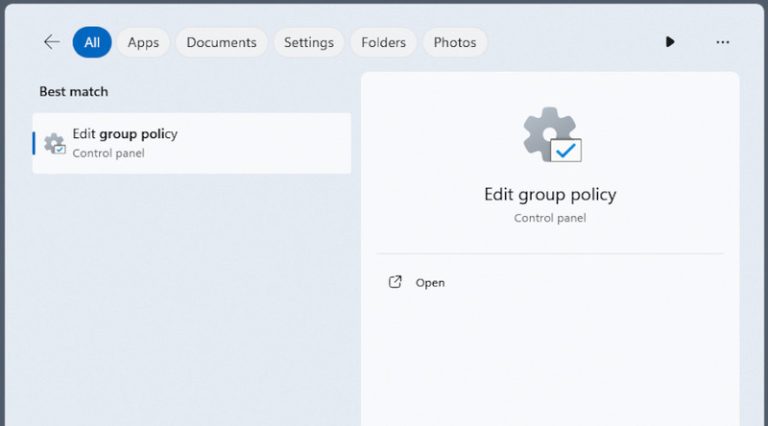The image size is (768, 426).
Task: Click the blue checkmark badge on large icon
Action: (x=566, y=150)
